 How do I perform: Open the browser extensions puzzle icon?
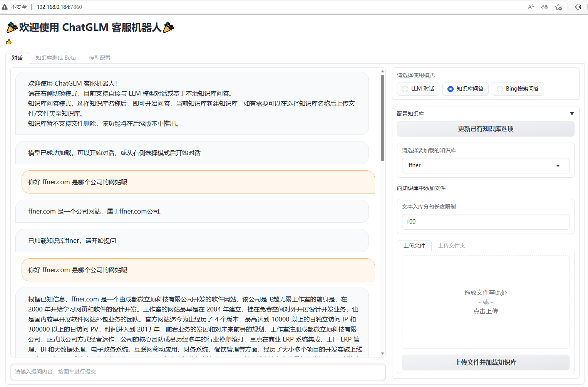pyautogui.click(x=578, y=7)
